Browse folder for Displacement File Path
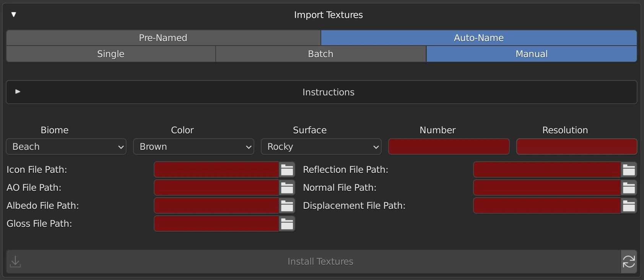 629,206
